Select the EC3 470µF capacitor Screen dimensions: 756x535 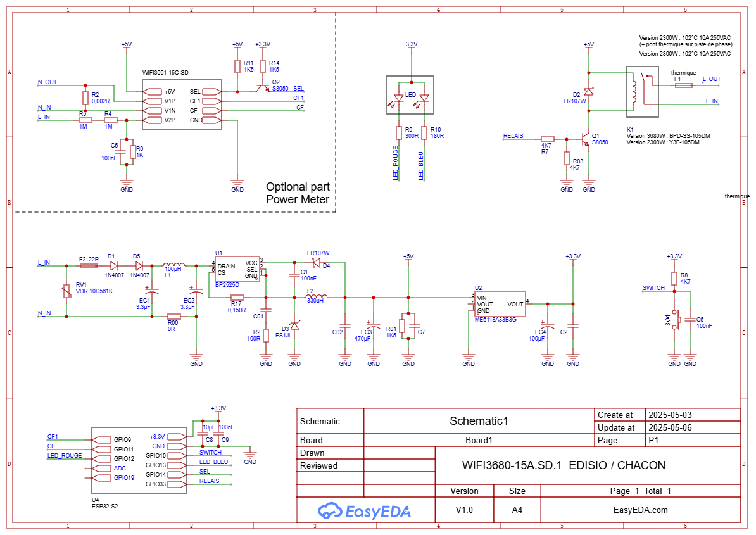coord(373,325)
